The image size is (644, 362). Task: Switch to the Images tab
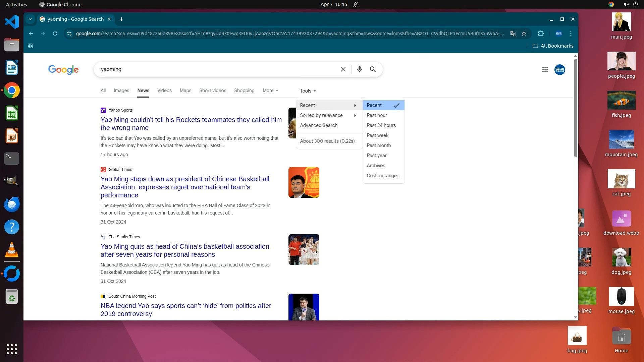tap(121, 90)
